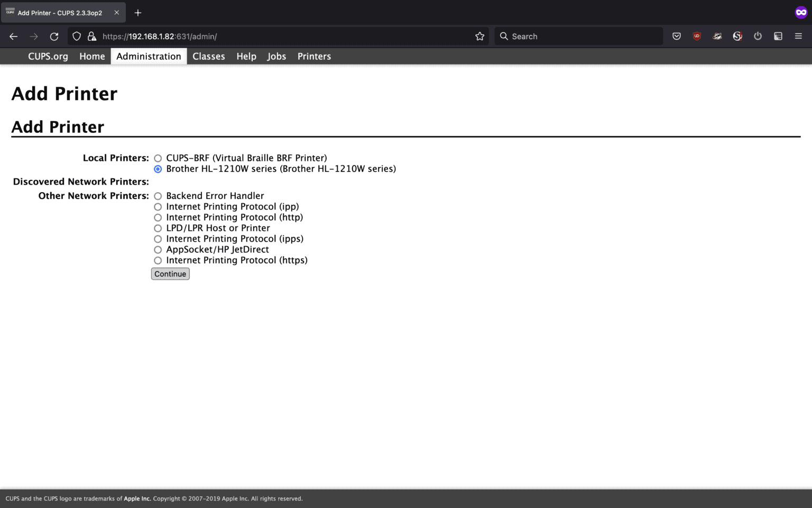Viewport: 812px width, 508px height.
Task: Reload the current page
Action: (54, 37)
